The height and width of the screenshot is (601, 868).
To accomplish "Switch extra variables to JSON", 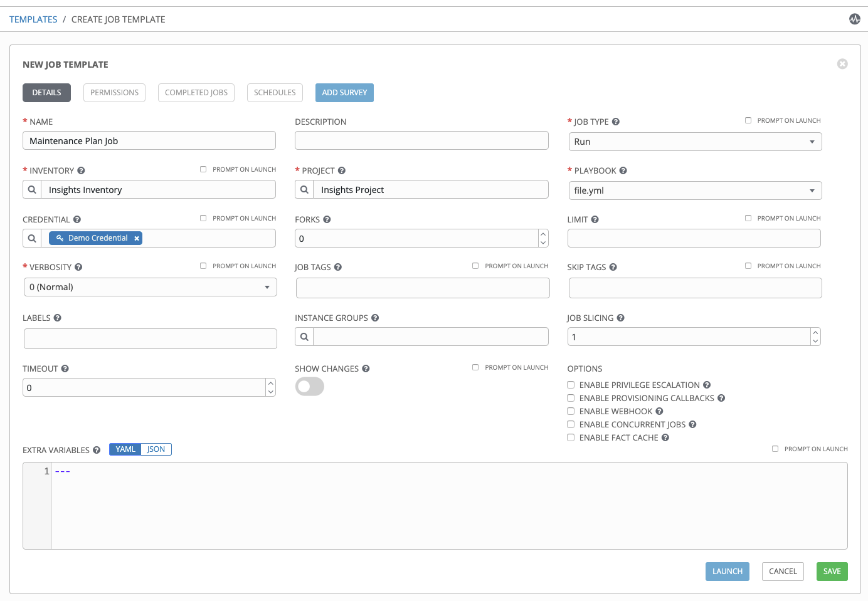I will 156,449.
